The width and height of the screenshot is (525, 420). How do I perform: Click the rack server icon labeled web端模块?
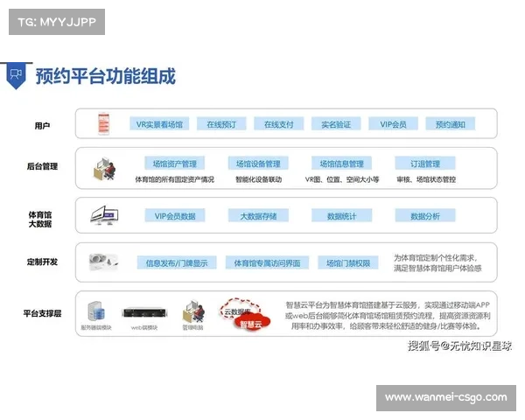[144, 312]
